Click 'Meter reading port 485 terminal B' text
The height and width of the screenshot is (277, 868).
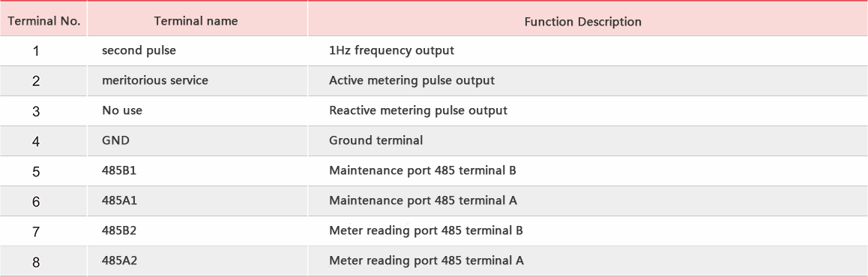click(x=426, y=230)
